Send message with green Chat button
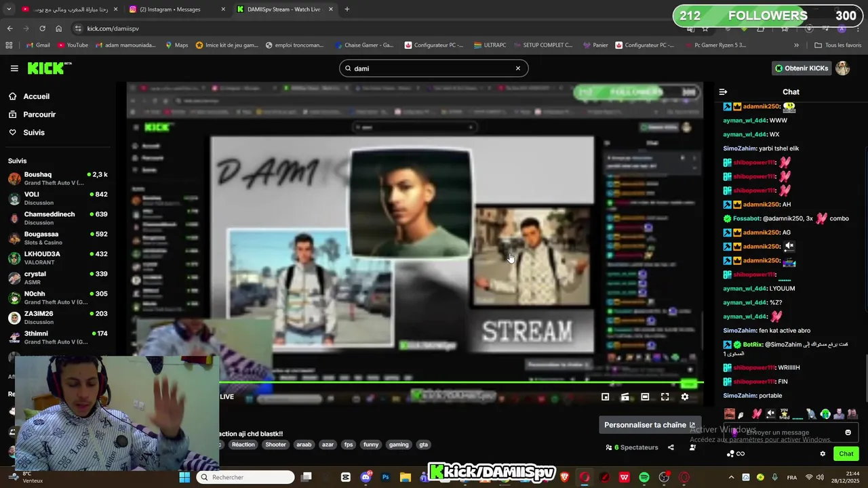The image size is (868, 488). click(x=846, y=453)
